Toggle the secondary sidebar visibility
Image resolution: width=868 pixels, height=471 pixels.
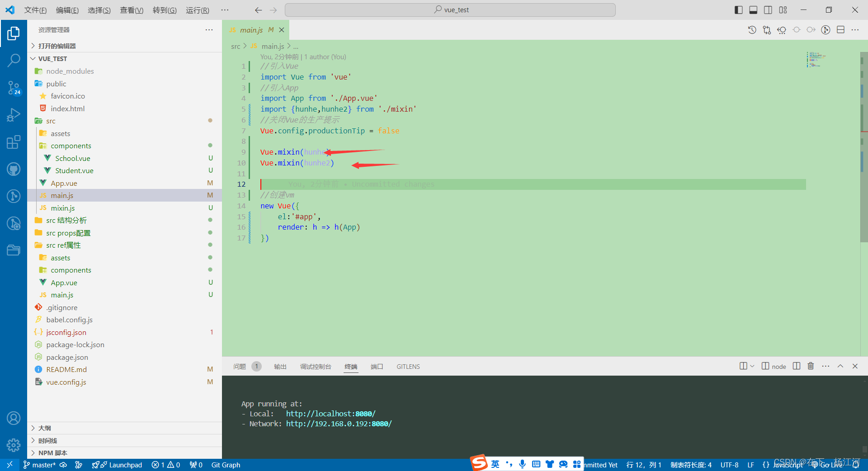pos(768,10)
